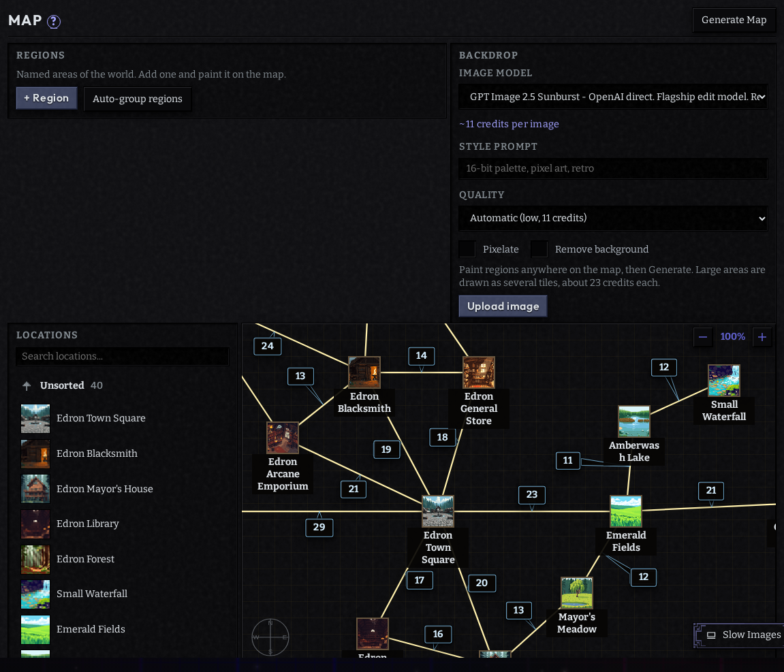Open the Map help question-mark icon
This screenshot has width=784, height=672.
coord(54,22)
